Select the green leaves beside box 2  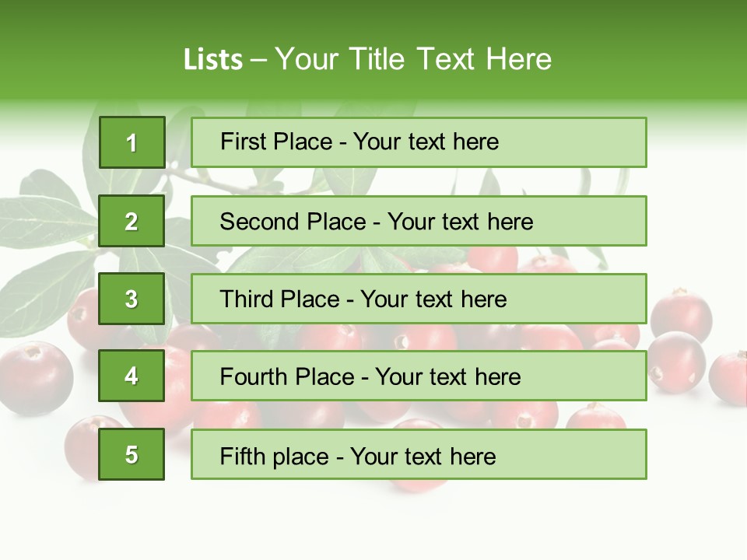(47, 218)
